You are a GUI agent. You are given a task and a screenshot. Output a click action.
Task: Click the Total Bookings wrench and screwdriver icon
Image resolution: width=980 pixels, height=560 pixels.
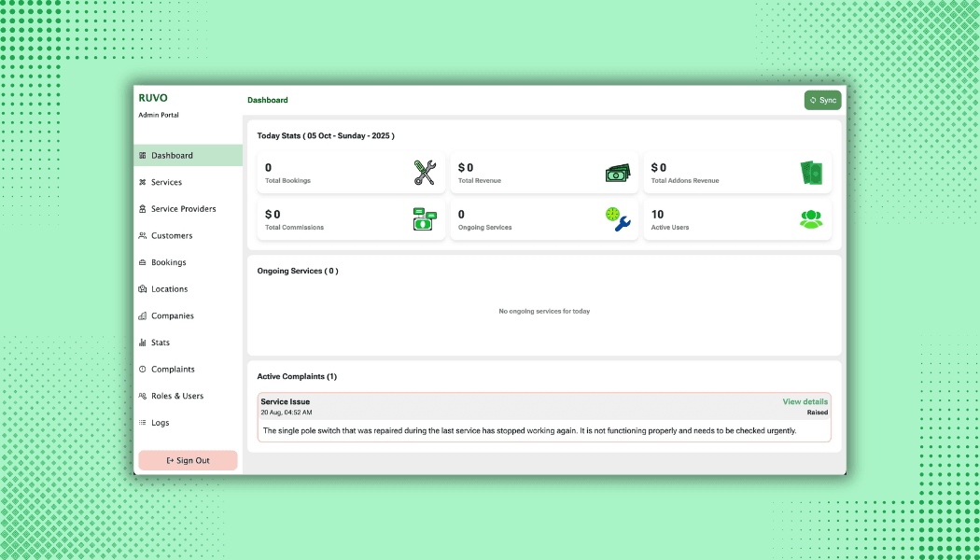(425, 173)
